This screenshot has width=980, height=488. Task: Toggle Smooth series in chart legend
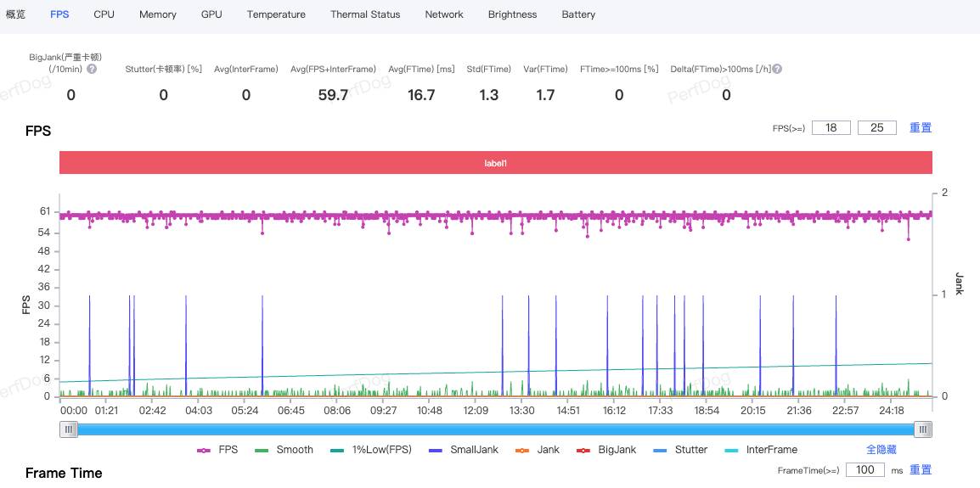pyautogui.click(x=284, y=450)
